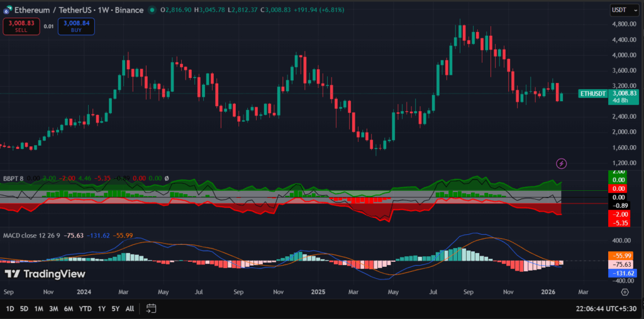The height and width of the screenshot is (319, 644).
Task: Click the purple lightning bolt icon
Action: click(562, 163)
